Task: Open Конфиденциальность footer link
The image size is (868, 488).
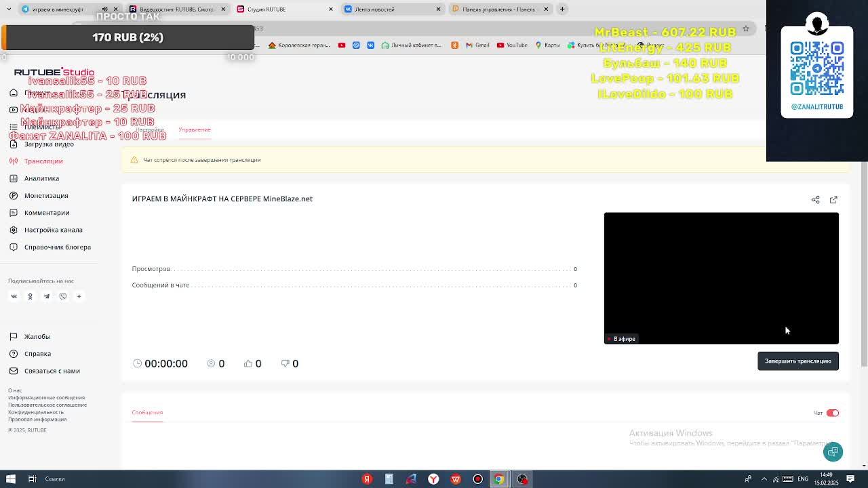Action: 36,412
